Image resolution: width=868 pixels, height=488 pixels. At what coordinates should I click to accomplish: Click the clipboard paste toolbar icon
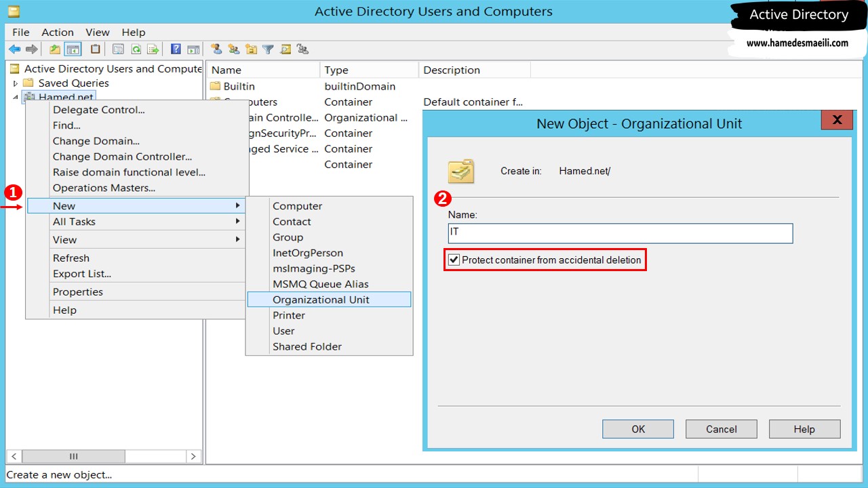pyautogui.click(x=95, y=49)
